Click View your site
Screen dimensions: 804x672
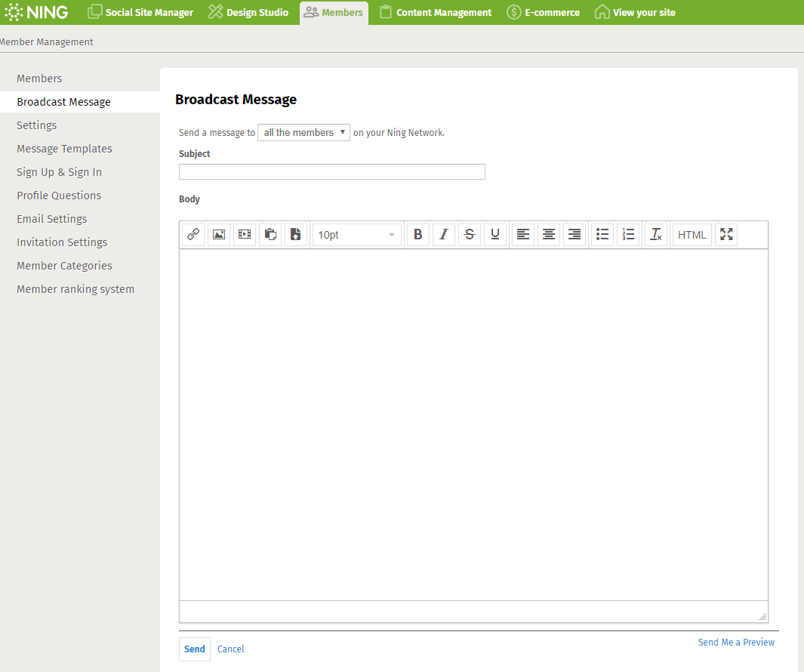point(635,12)
